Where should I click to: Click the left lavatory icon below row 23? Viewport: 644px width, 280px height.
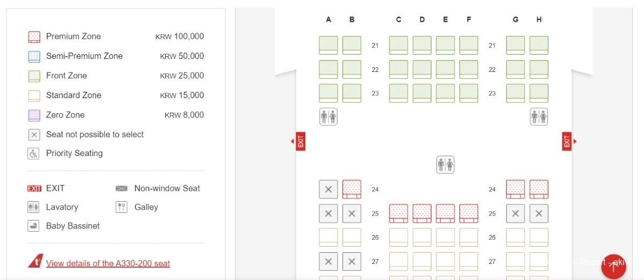click(x=328, y=116)
